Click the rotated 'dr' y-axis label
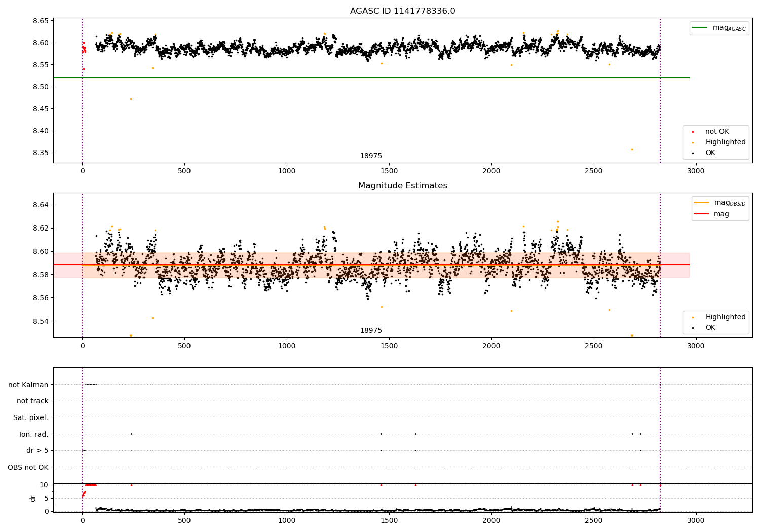760x532 pixels. 33,498
